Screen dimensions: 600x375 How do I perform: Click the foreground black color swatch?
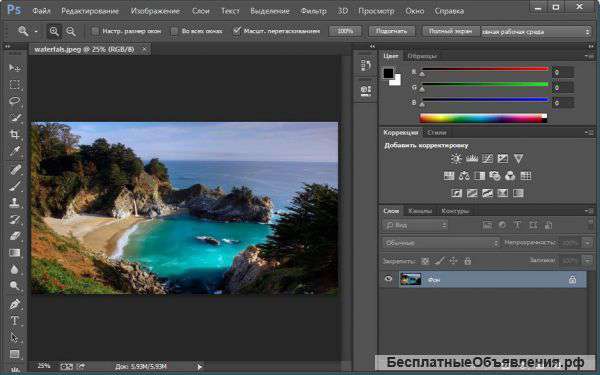[x=388, y=73]
